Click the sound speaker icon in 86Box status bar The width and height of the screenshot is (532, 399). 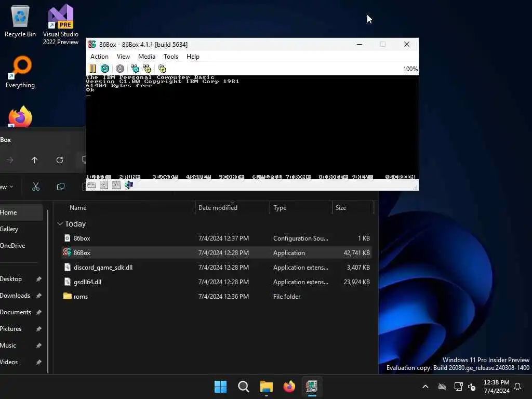coord(129,185)
